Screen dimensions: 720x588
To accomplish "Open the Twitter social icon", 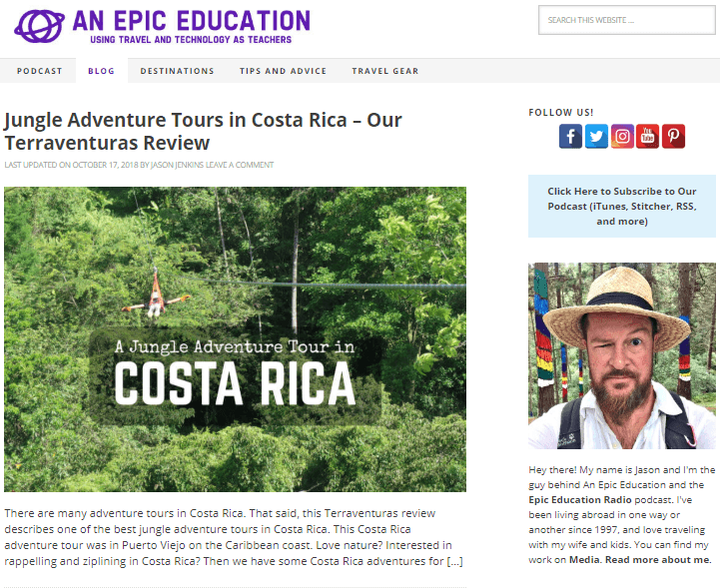I will (596, 137).
